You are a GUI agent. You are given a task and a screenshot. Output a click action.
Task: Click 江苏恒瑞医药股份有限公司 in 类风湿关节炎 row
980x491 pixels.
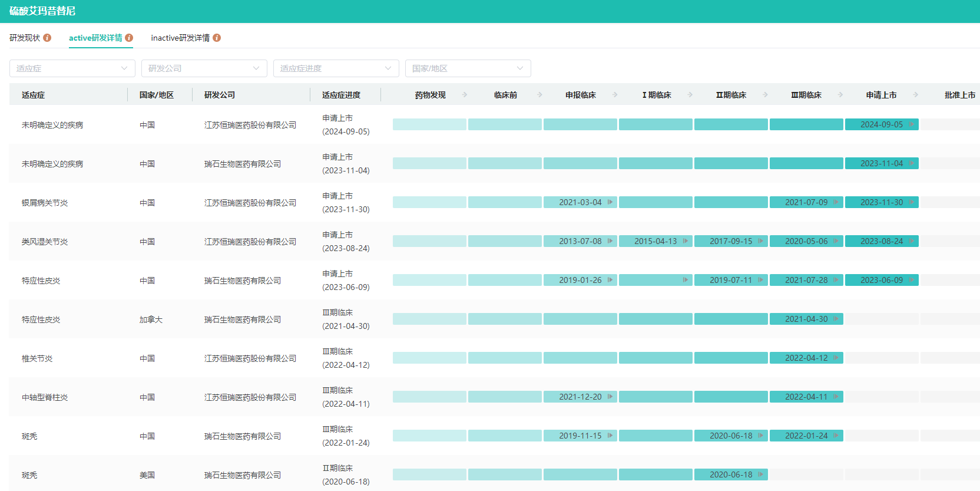coord(250,242)
